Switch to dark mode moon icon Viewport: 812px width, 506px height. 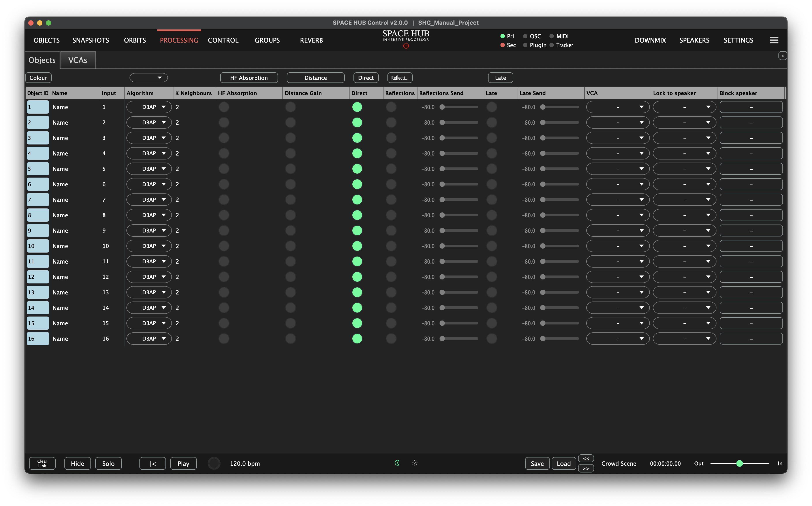point(397,463)
